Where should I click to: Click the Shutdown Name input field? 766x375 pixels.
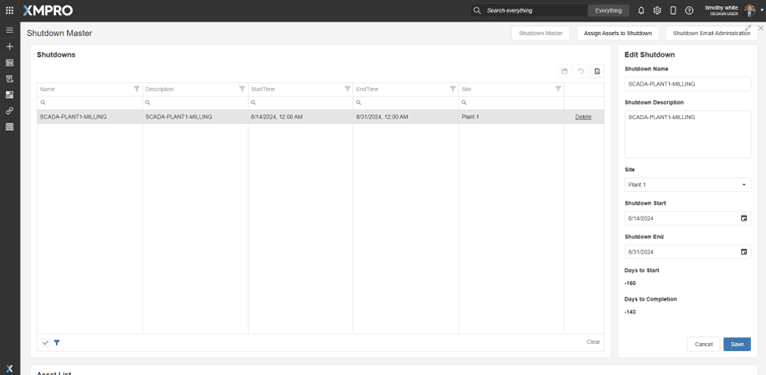point(688,84)
